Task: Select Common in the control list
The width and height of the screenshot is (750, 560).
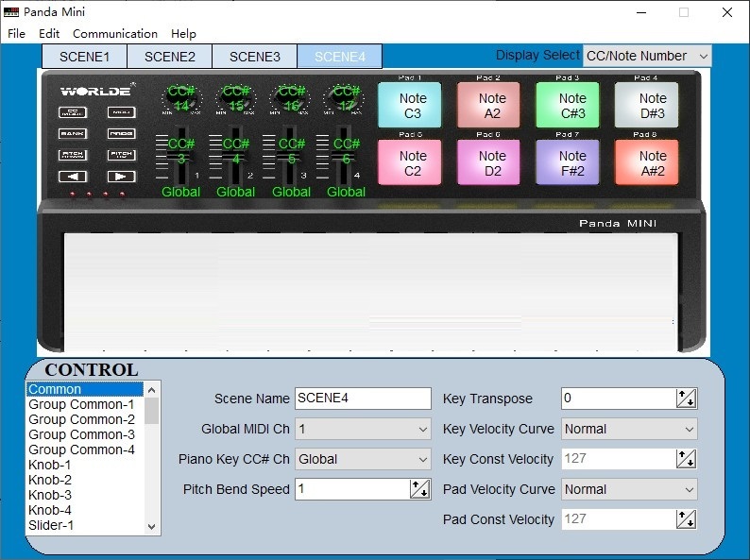Action: pyautogui.click(x=85, y=389)
